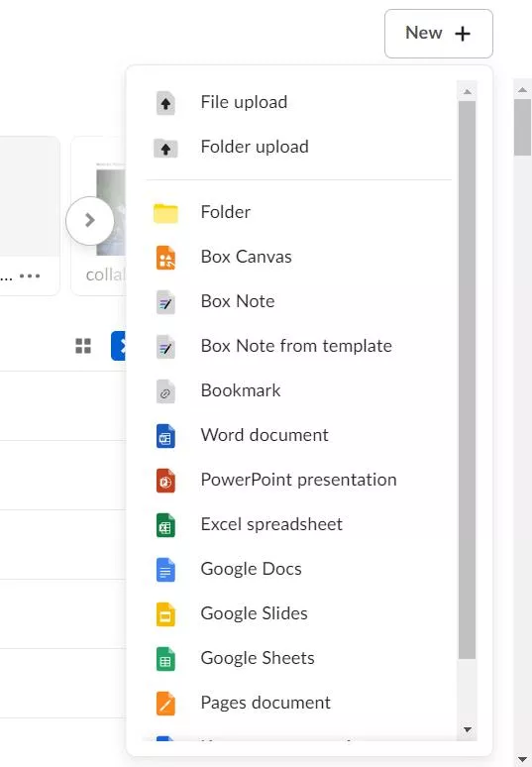Create an Excel spreadsheet
532x767 pixels.
[299, 524]
